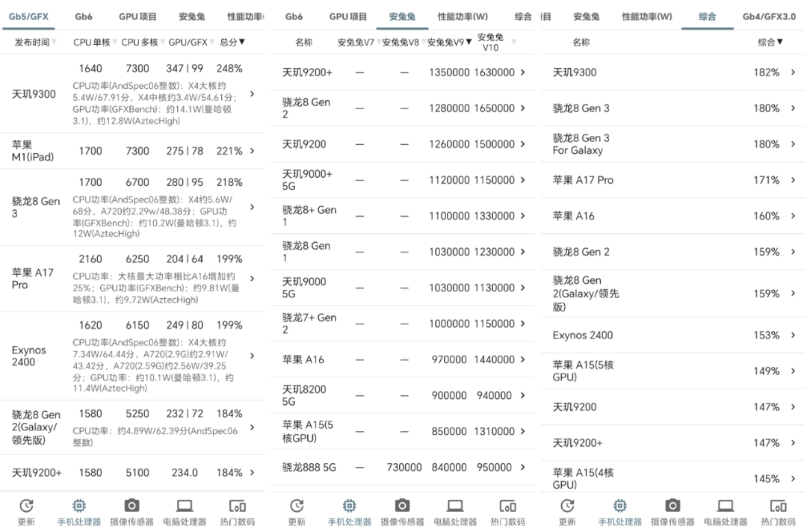
Task: Open 性能功率(W) tab in right panel
Action: point(647,16)
